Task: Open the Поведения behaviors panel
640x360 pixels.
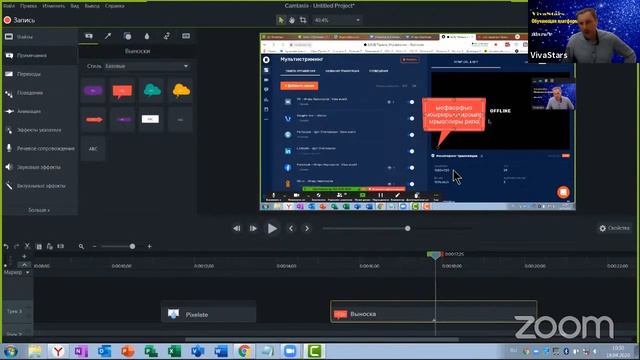Action: (40, 93)
